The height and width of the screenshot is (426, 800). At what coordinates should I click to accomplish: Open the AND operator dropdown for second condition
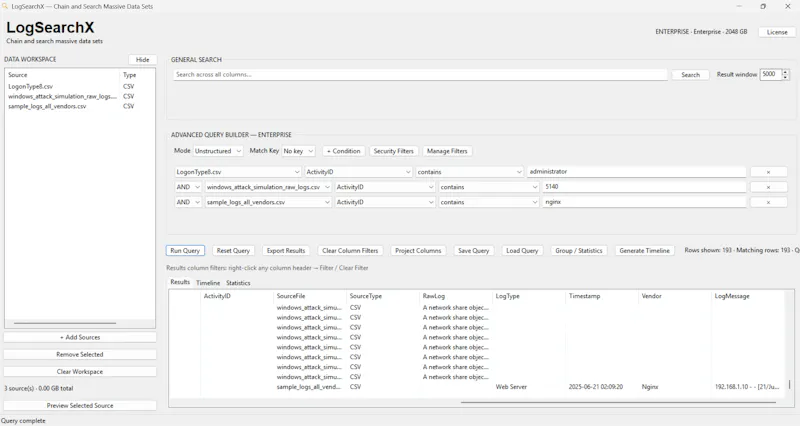pos(188,187)
